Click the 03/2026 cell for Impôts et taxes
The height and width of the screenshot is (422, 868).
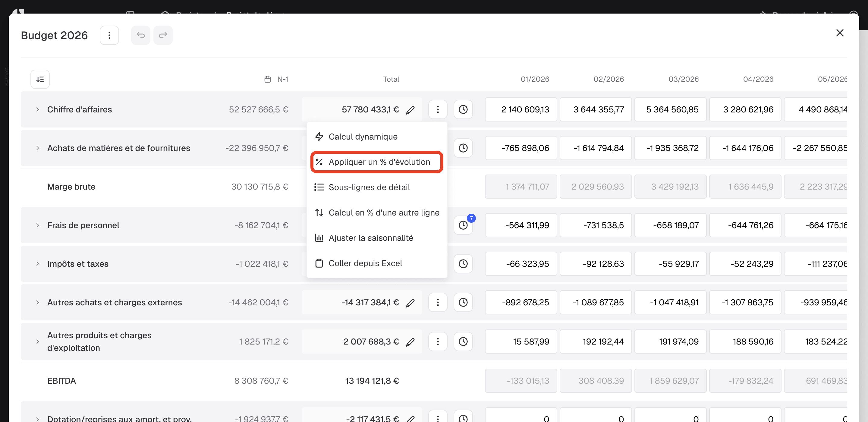click(x=671, y=263)
